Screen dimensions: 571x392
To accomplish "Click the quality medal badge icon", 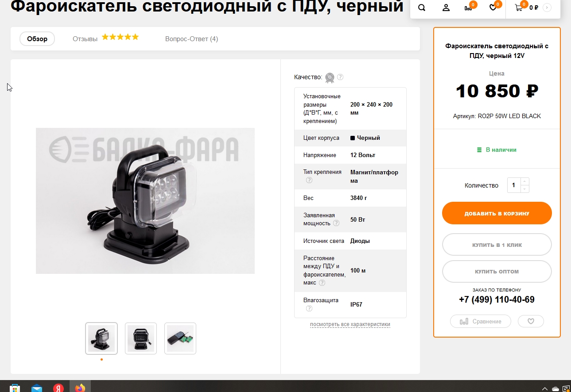I will pos(330,78).
